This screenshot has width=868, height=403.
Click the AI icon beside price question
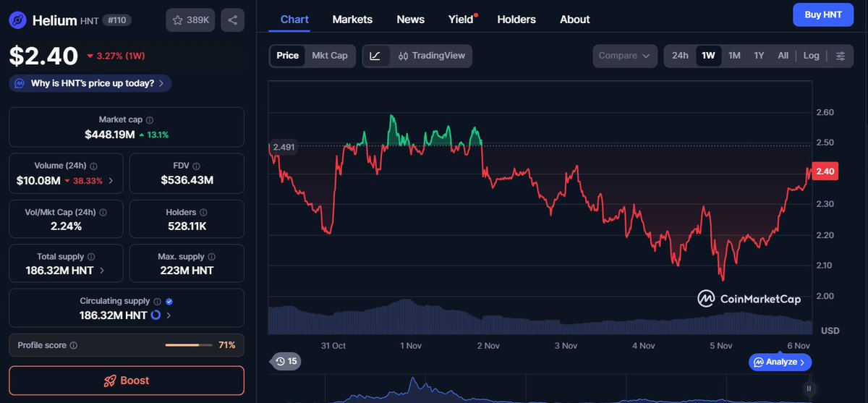pos(19,83)
